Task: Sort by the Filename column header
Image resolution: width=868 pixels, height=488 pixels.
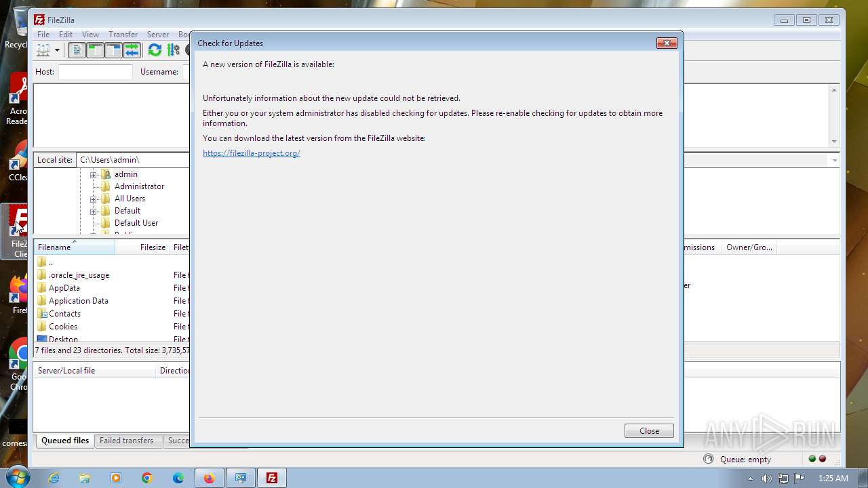Action: point(75,247)
